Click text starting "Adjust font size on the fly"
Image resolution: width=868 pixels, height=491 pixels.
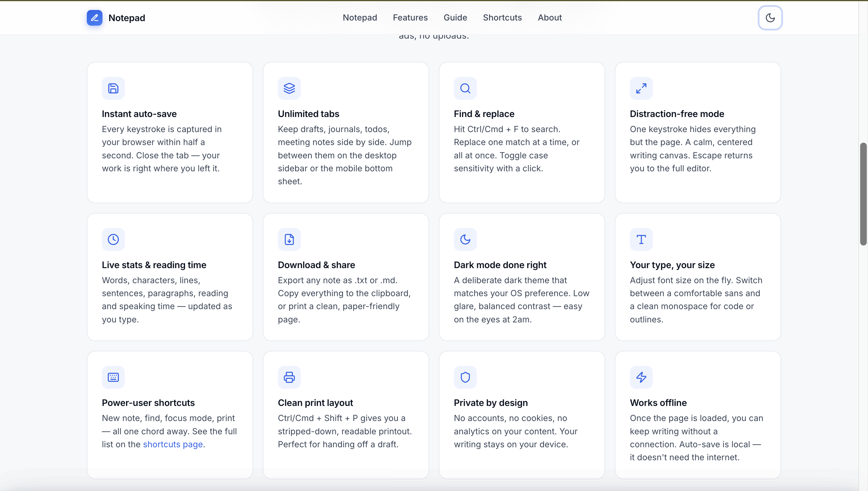696,300
